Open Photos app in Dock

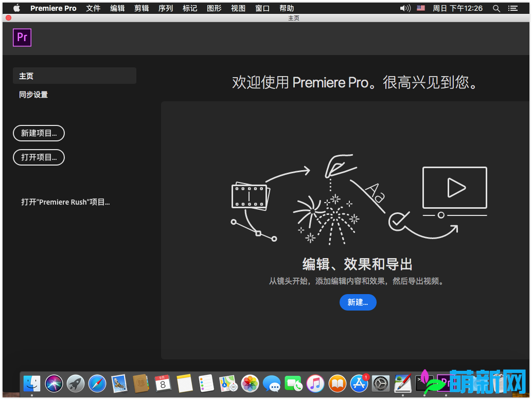(x=250, y=384)
